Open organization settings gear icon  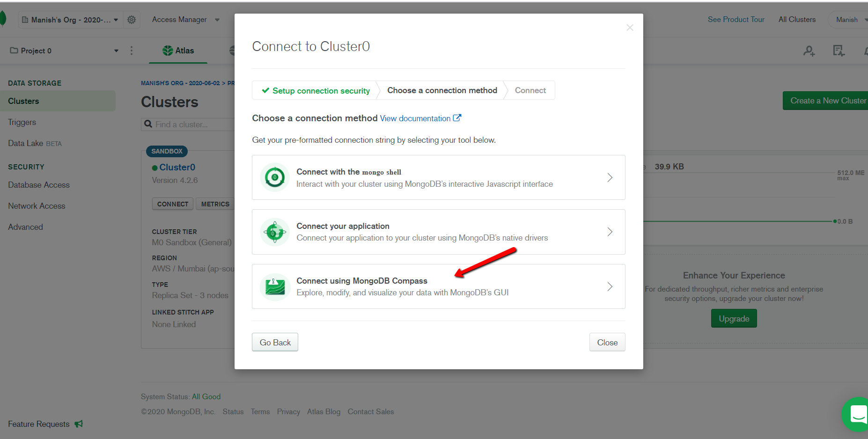click(x=132, y=20)
